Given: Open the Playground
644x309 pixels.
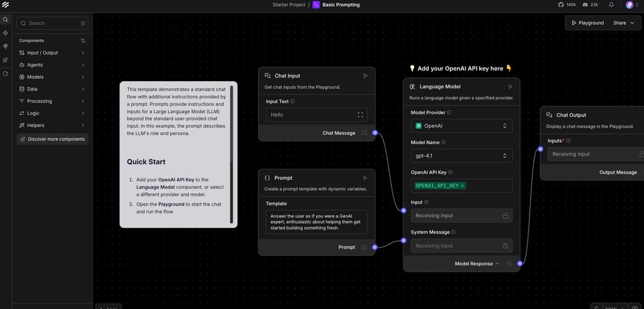Looking at the screenshot, I should (x=588, y=23).
